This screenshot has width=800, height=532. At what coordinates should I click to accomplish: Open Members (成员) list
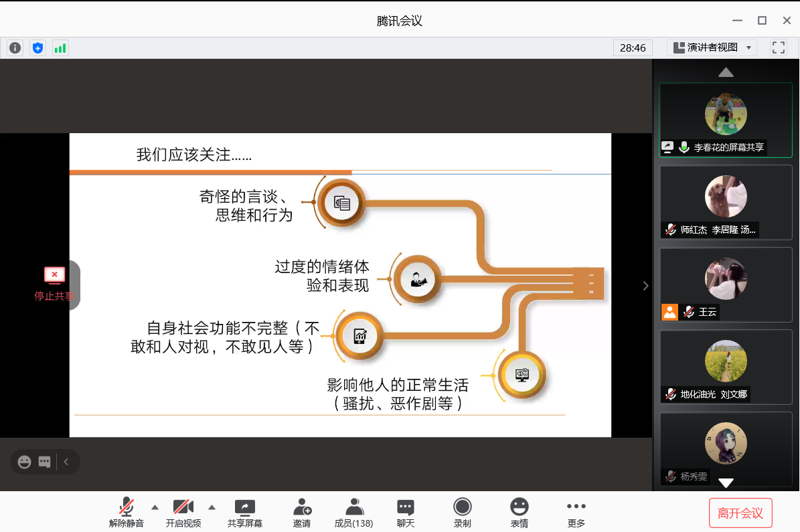click(x=353, y=513)
